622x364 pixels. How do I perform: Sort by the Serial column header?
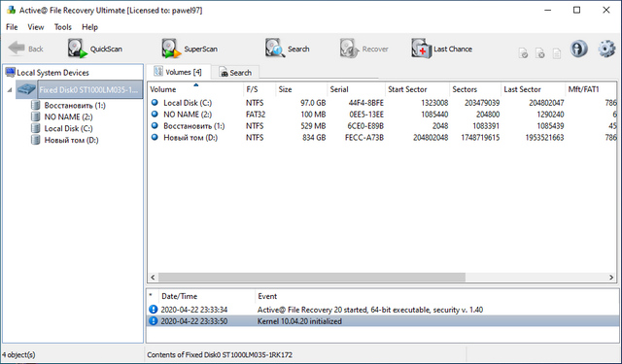[x=356, y=89]
